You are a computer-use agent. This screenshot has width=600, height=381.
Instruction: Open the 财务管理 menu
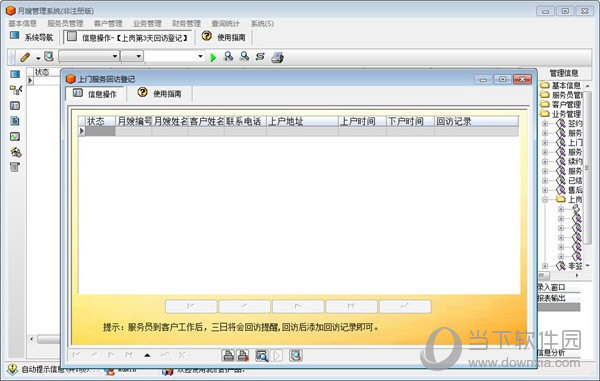186,23
